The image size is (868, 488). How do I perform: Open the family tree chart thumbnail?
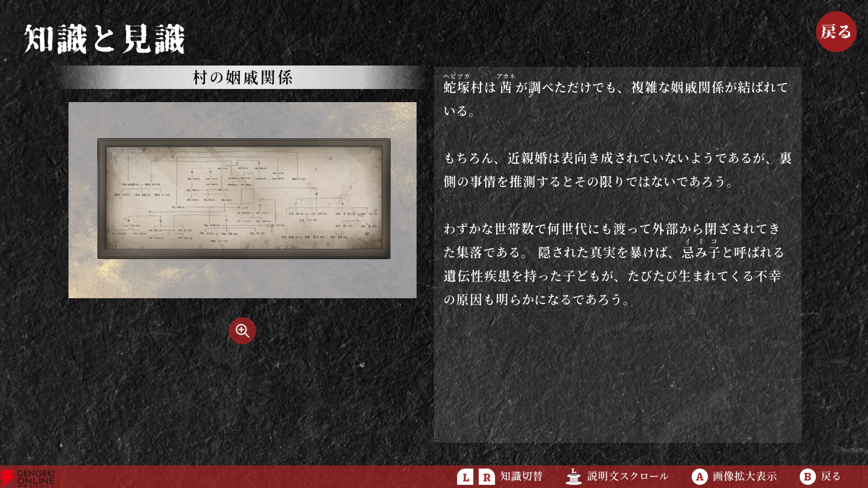point(242,200)
